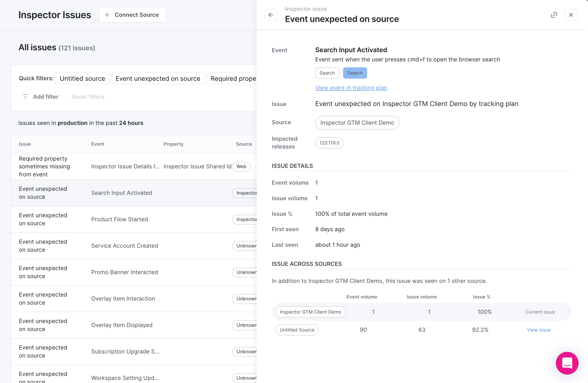The height and width of the screenshot is (383, 588).
Task: Apply Untitled source quick filter
Action: 82,78
